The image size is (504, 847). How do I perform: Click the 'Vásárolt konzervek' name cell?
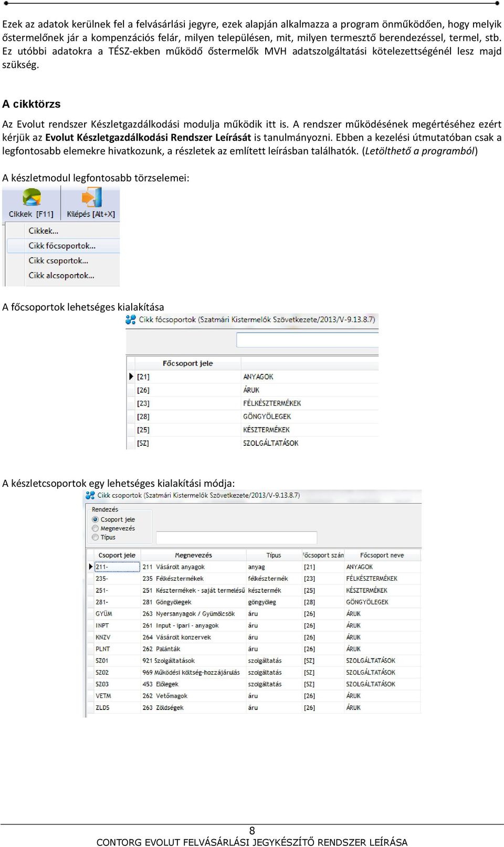point(193,637)
